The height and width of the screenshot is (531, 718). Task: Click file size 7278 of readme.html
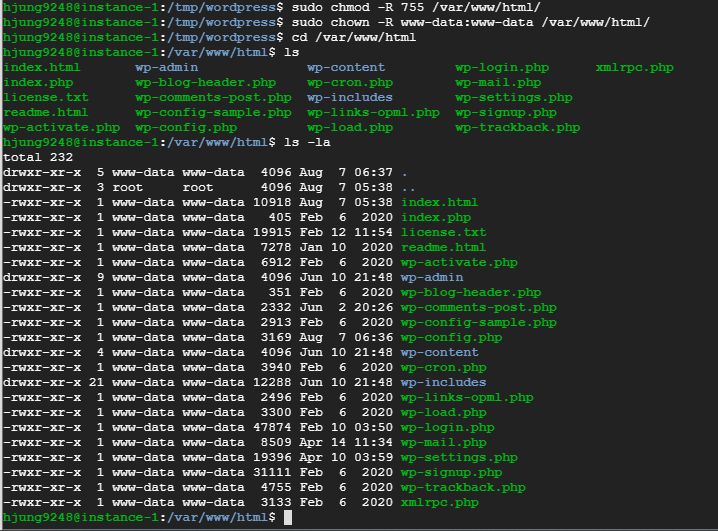pyautogui.click(x=276, y=247)
